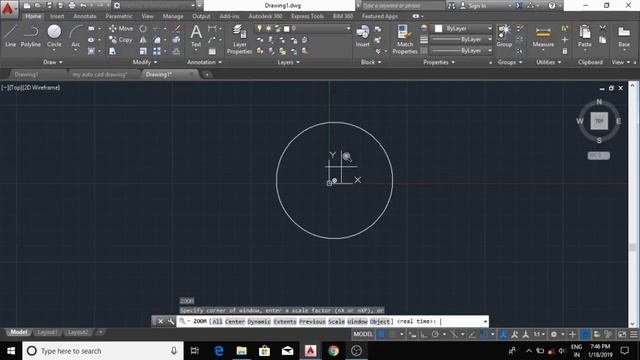The height and width of the screenshot is (360, 640).
Task: Expand the Draw panel
Action: point(53,62)
